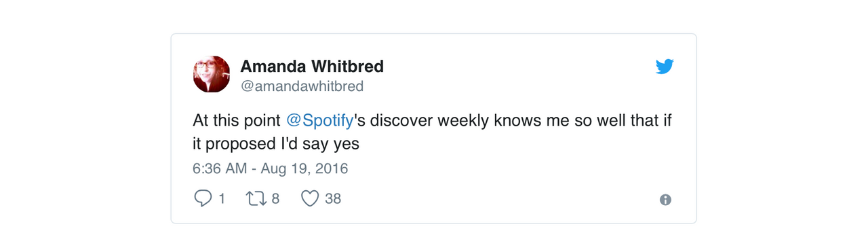This screenshot has height=252, width=868.
Task: Open the 6:36 AM timestamp link
Action: pyautogui.click(x=220, y=168)
